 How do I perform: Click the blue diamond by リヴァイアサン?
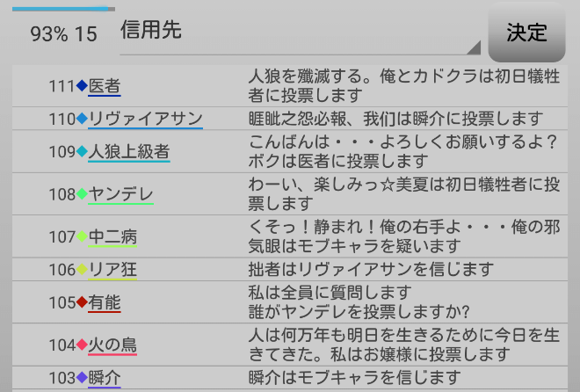(x=83, y=119)
